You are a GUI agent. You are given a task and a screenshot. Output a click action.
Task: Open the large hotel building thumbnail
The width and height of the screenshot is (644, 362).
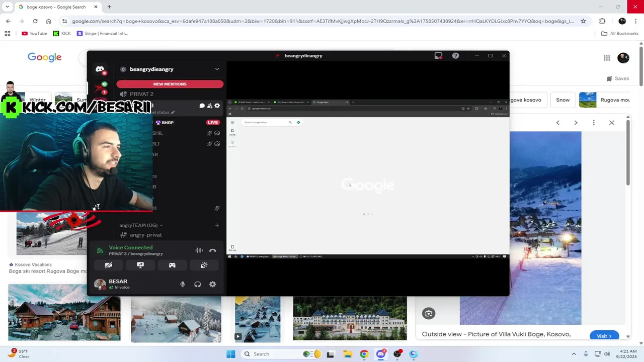pyautogui.click(x=350, y=318)
